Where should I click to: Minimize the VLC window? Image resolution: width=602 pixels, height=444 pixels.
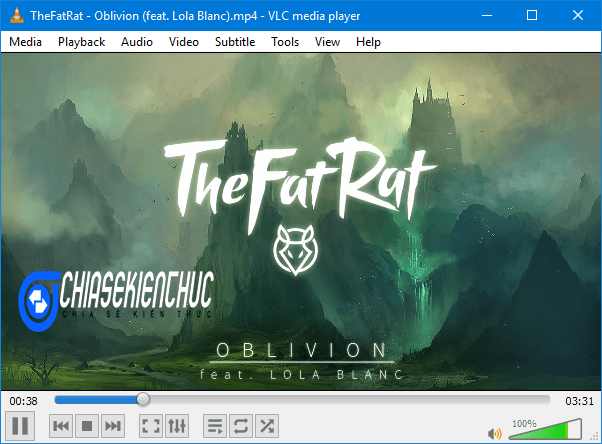pyautogui.click(x=487, y=15)
